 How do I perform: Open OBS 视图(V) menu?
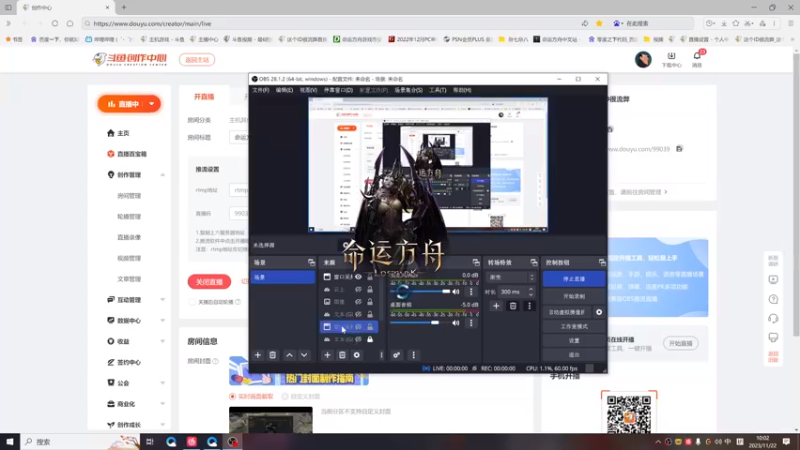point(308,90)
